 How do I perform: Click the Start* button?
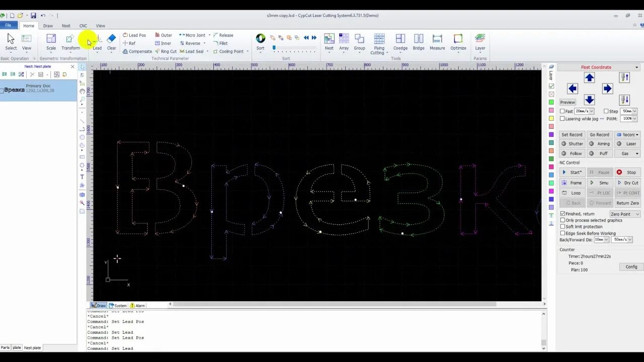point(573,172)
